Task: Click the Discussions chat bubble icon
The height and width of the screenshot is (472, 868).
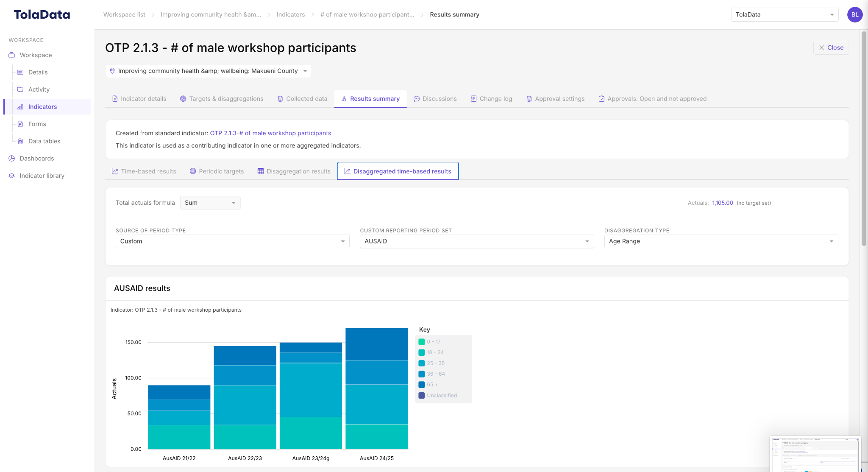Action: tap(417, 99)
